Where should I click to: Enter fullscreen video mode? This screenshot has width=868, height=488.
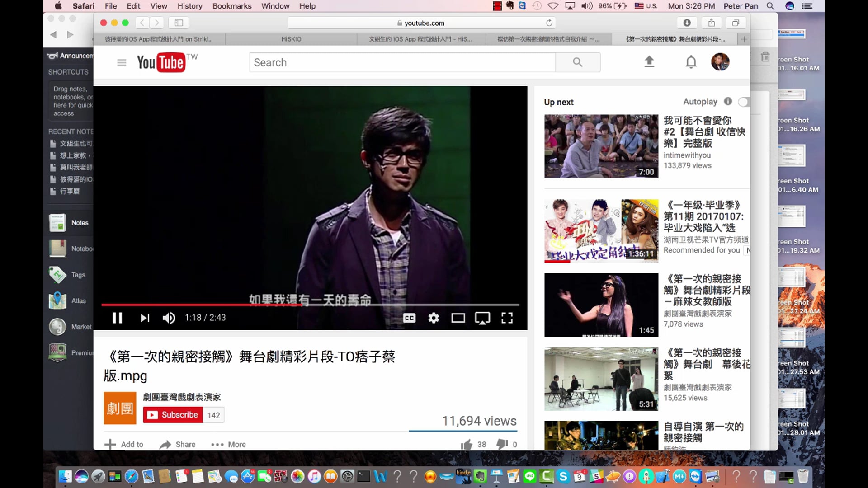pyautogui.click(x=507, y=318)
